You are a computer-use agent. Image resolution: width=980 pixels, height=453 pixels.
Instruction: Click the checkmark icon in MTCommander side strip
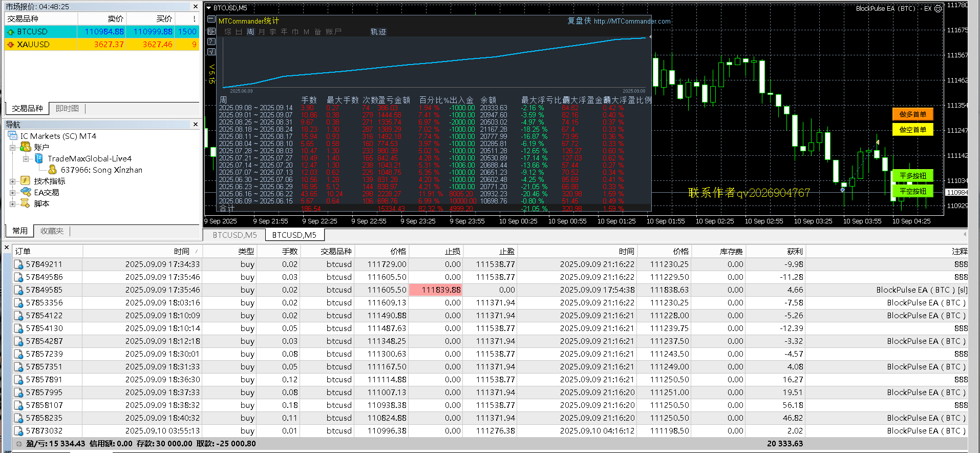211,52
